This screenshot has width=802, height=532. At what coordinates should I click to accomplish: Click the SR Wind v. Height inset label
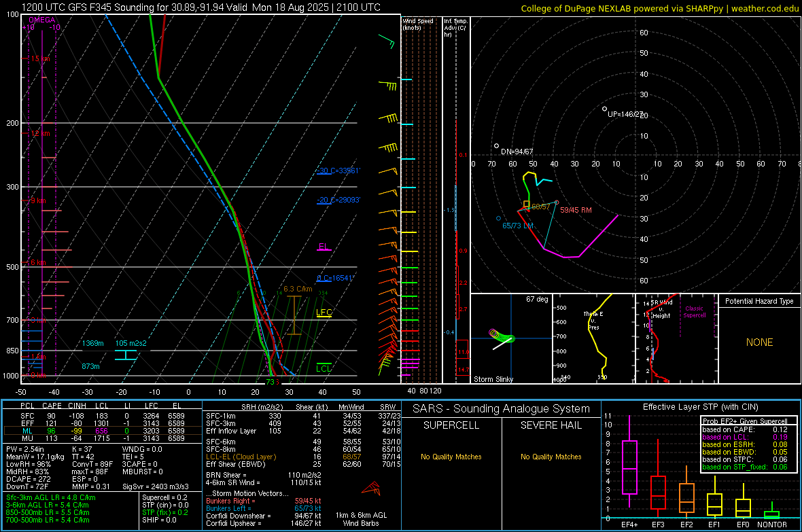click(x=662, y=309)
